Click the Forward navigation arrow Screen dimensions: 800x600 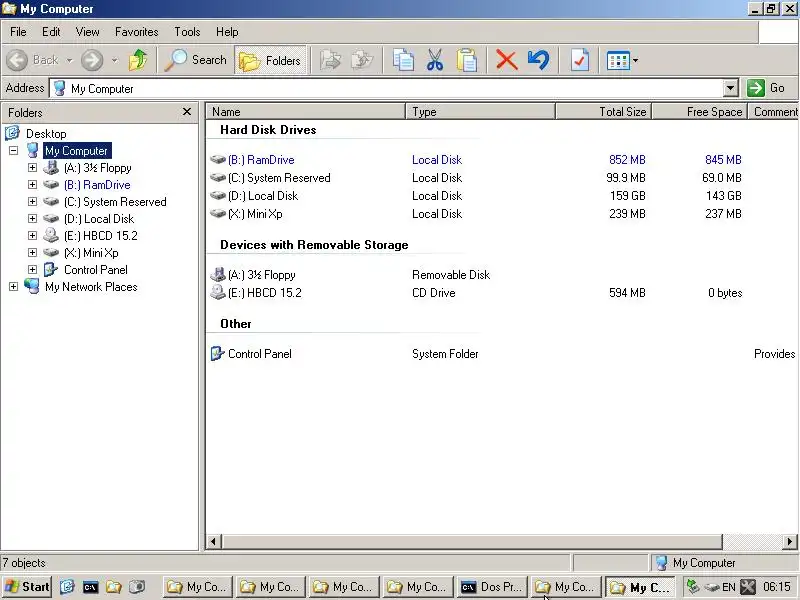[x=92, y=60]
